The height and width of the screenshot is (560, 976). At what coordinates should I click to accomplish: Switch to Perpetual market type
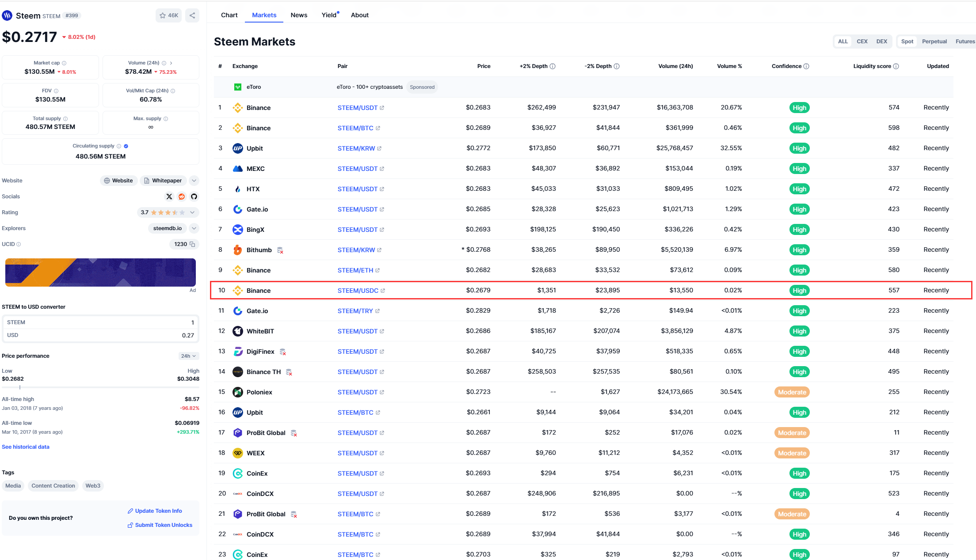(x=934, y=42)
